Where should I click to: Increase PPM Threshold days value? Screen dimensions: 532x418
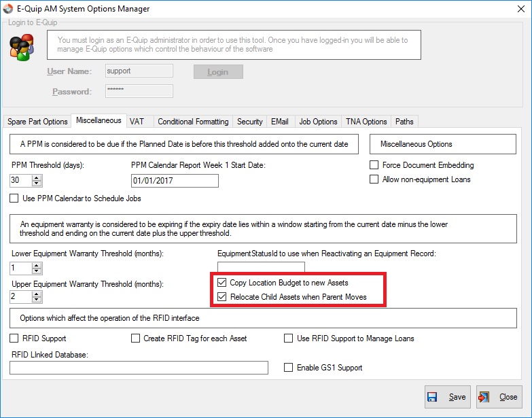[x=37, y=177]
